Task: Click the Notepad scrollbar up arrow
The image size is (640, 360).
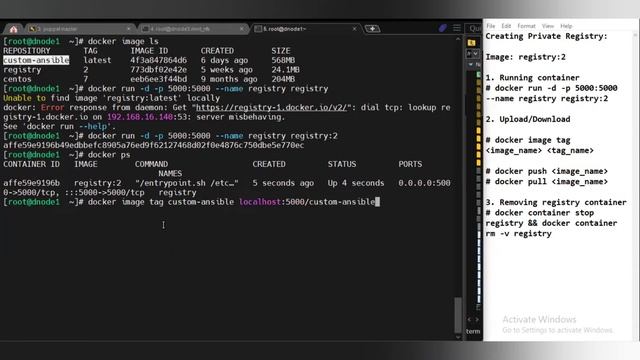Action: pyautogui.click(x=635, y=36)
